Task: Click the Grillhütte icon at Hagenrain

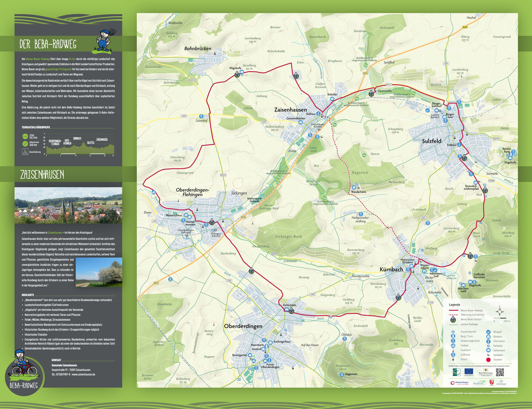Action: pos(342,374)
